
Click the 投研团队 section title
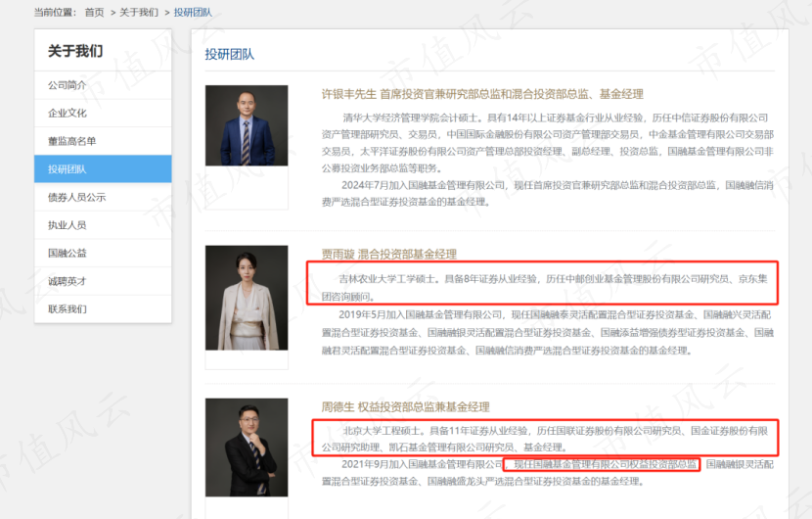pos(229,55)
